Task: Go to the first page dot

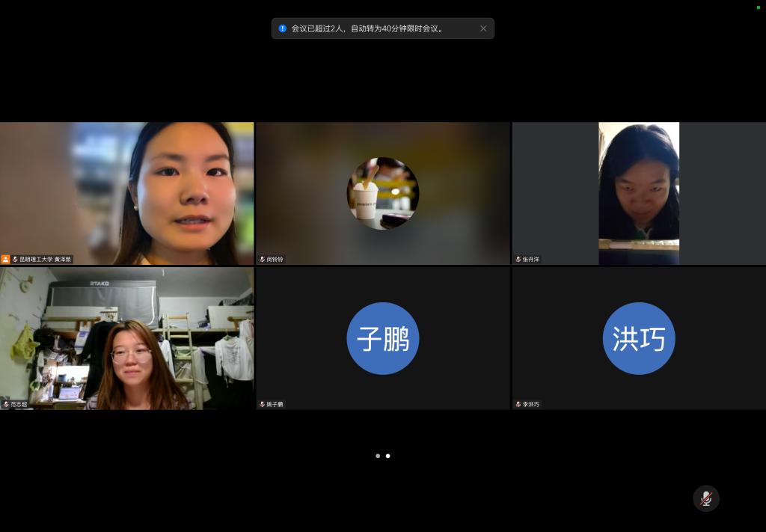Action: (378, 456)
